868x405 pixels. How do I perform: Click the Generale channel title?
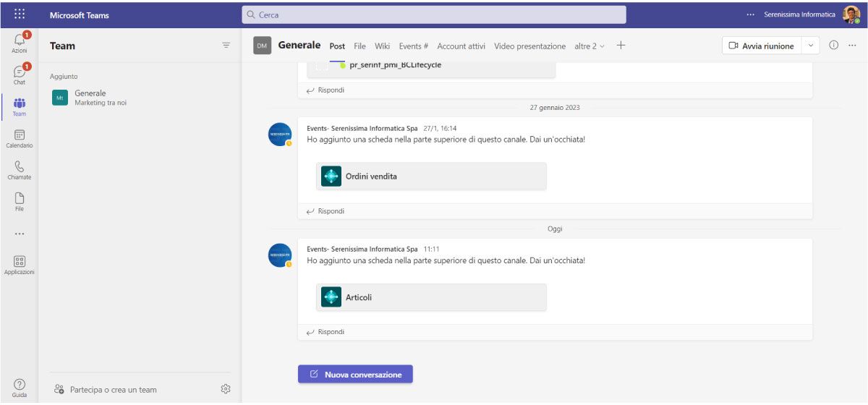pyautogui.click(x=299, y=45)
